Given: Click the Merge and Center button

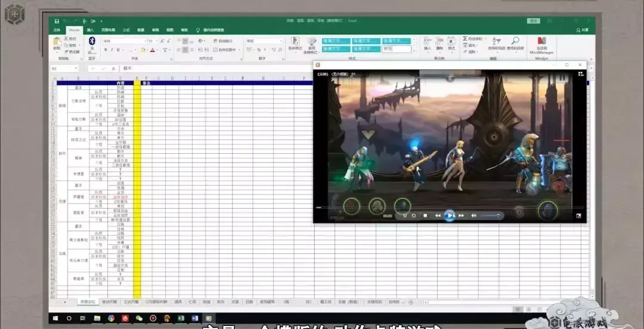Looking at the screenshot, I should [x=225, y=49].
